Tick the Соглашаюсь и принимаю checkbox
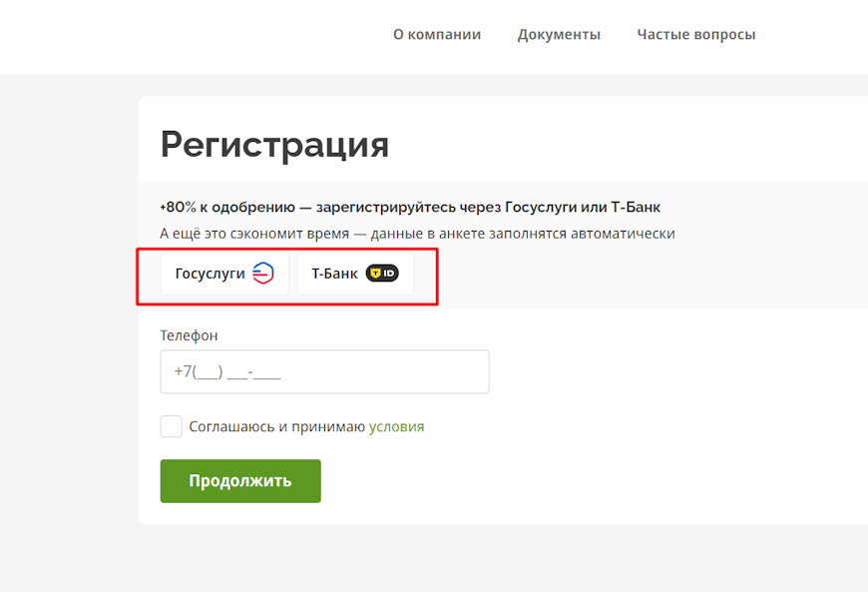The width and height of the screenshot is (868, 592). coord(171,426)
